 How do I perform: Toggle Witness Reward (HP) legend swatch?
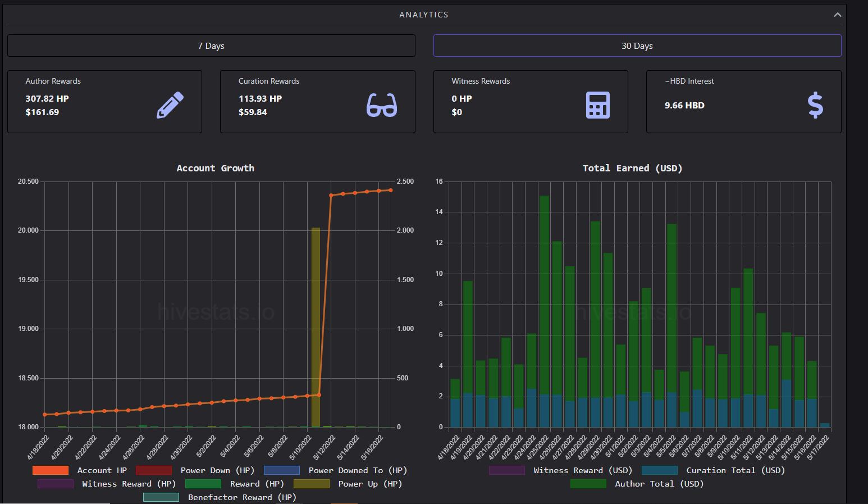tap(56, 484)
